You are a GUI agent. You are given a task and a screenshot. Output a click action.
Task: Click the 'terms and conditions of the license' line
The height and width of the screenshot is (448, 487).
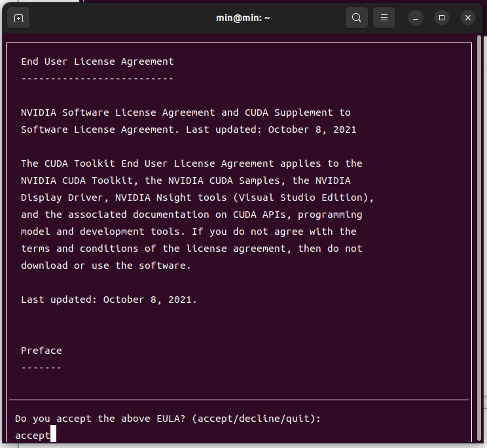192,249
